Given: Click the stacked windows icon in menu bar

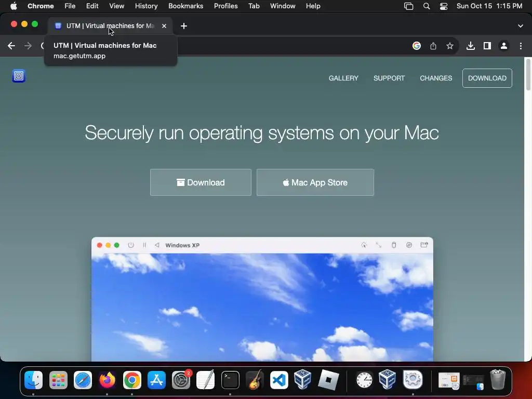Looking at the screenshot, I should pyautogui.click(x=409, y=6).
